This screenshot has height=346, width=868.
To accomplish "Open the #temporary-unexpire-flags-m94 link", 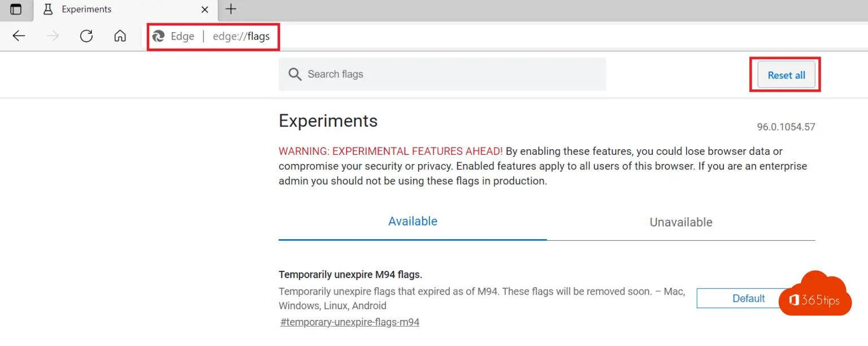I will point(350,322).
